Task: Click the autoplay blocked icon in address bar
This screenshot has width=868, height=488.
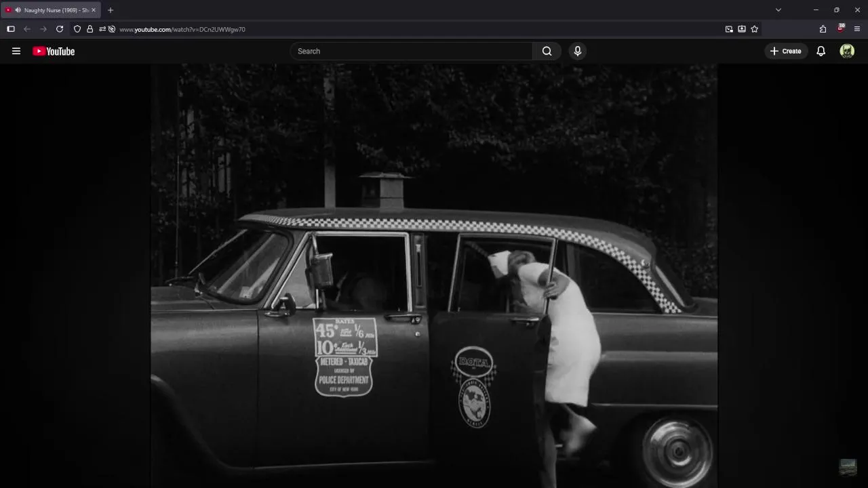Action: [112, 29]
